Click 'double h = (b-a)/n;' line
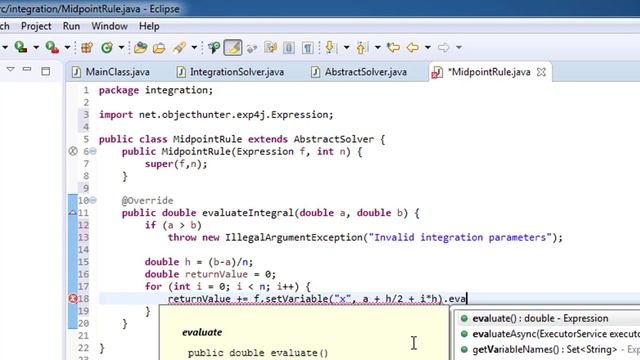 (x=199, y=262)
